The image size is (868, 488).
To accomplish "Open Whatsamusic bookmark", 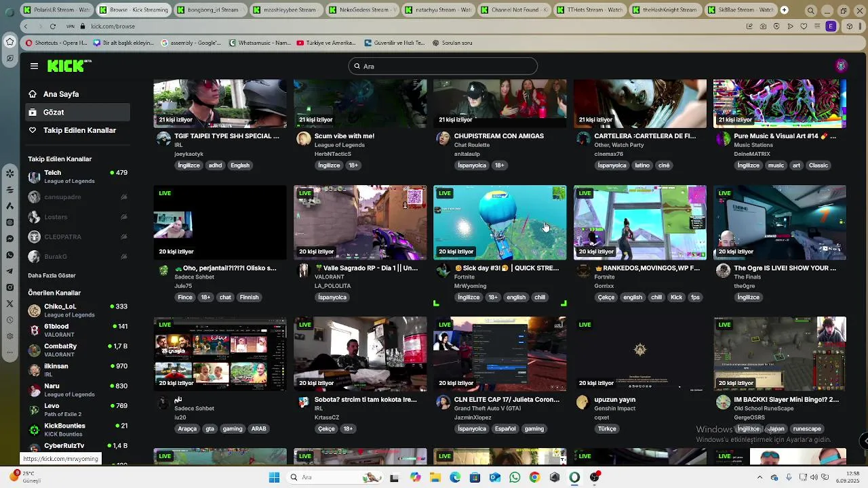I will pyautogui.click(x=260, y=43).
